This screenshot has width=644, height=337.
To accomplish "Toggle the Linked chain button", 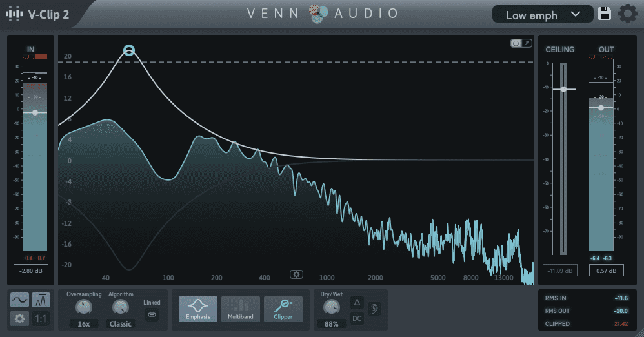I will pos(152,314).
